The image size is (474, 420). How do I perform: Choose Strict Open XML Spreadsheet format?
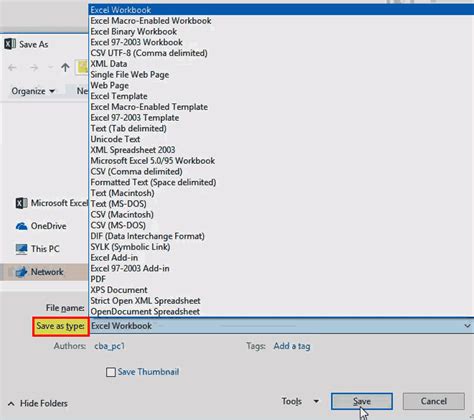click(x=281, y=301)
